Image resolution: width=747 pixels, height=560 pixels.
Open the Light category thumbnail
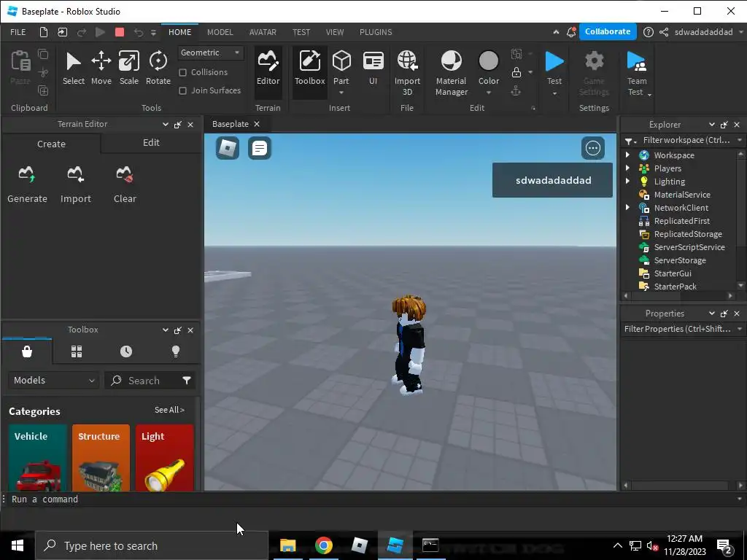[164, 458]
